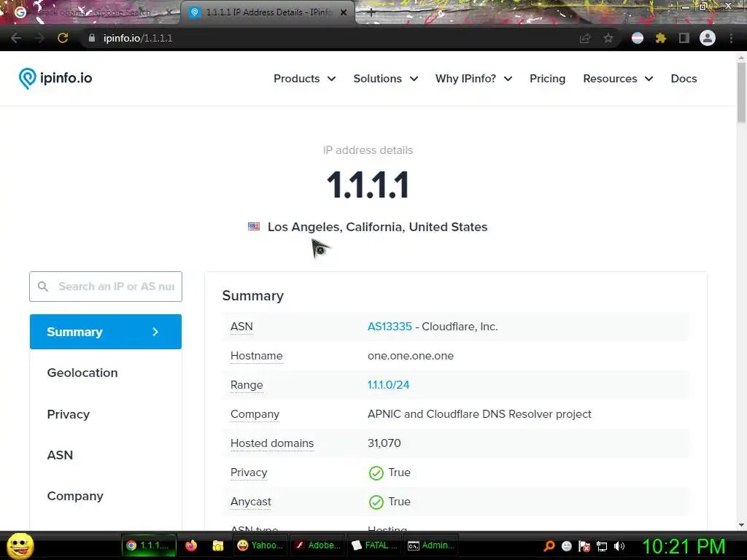The height and width of the screenshot is (560, 747).
Task: Open the Chrome profile avatar
Action: click(x=708, y=38)
